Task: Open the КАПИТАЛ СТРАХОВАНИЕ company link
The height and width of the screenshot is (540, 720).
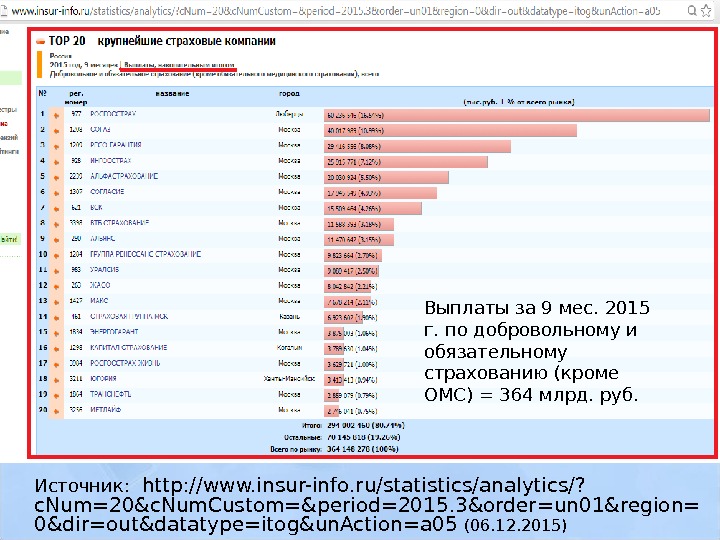Action: [129, 348]
